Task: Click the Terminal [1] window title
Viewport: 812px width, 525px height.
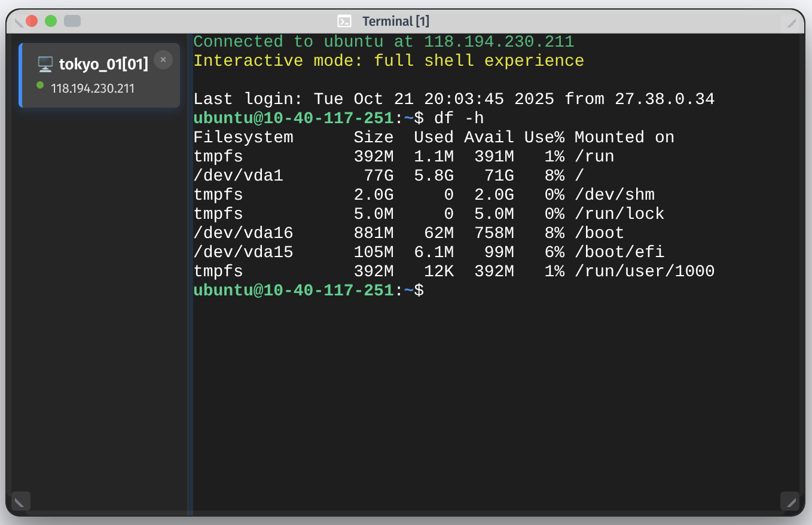Action: point(395,22)
